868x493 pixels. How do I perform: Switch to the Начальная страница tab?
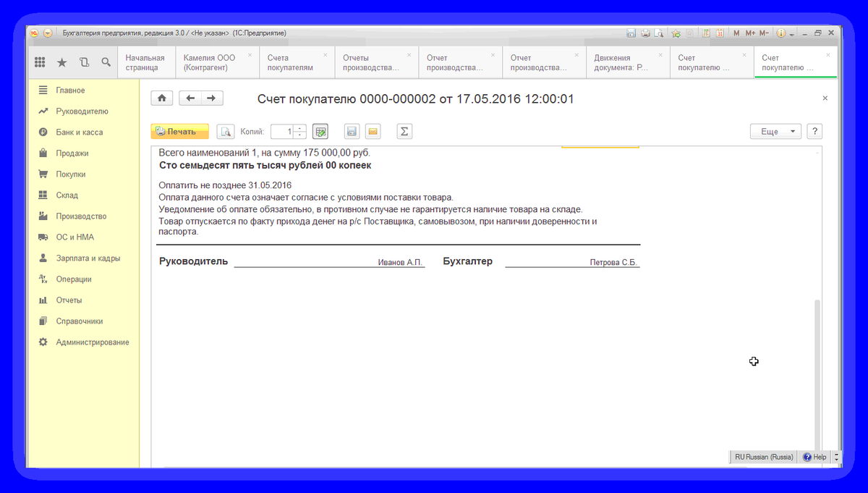(147, 62)
